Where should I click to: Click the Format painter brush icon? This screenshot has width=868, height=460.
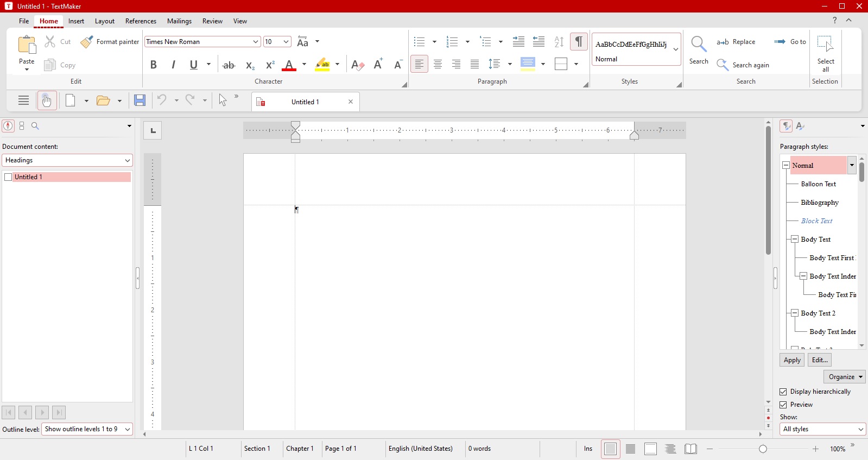(x=87, y=42)
